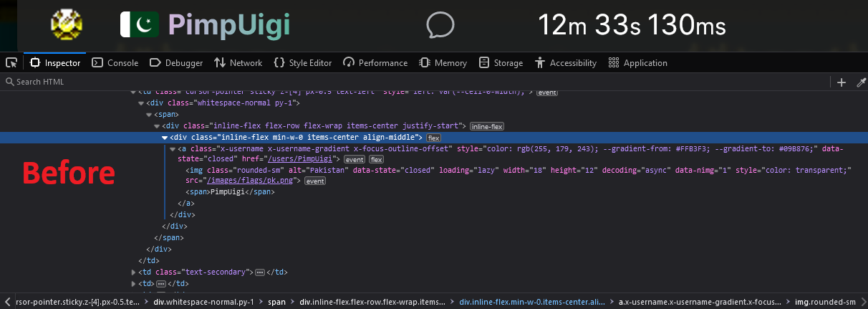Select the img rounded-sm node row

click(x=518, y=176)
